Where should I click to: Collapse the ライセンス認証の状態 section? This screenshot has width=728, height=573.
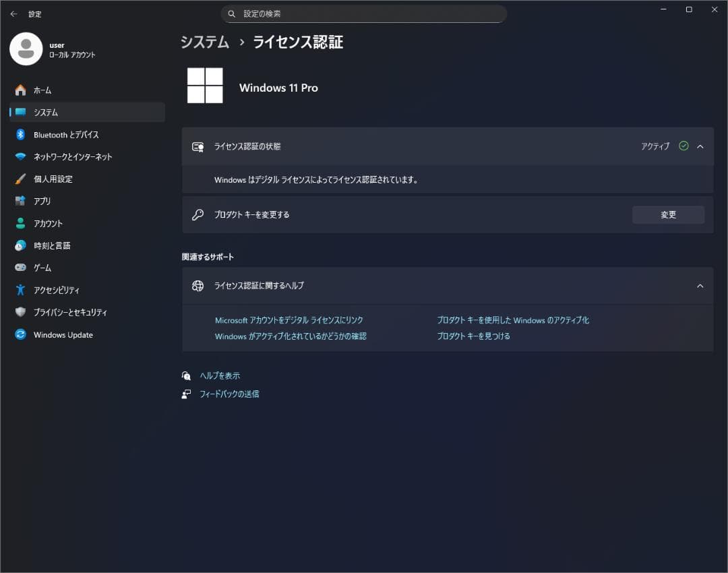(x=700, y=146)
